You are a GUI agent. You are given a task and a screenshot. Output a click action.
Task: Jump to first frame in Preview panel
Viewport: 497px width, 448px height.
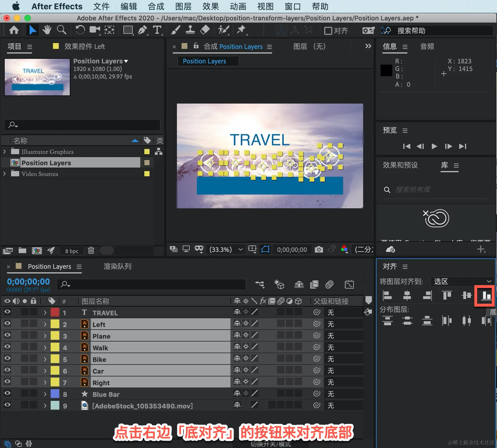[x=407, y=146]
